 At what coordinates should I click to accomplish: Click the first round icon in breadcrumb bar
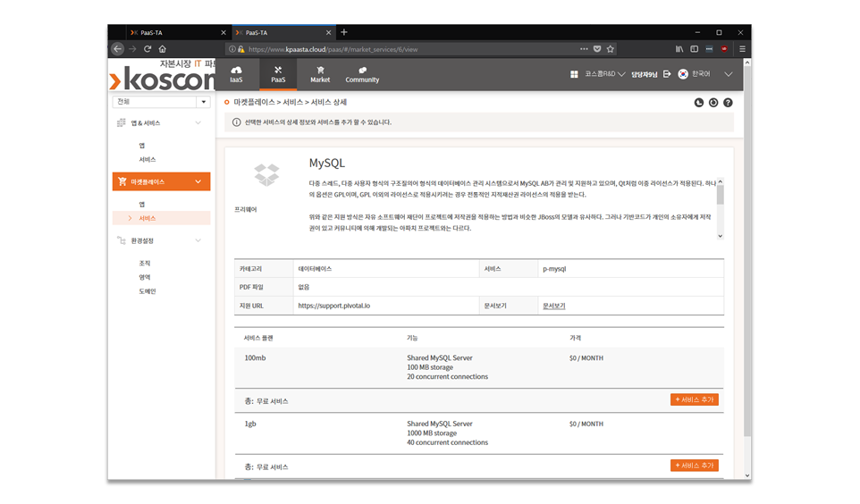[699, 103]
